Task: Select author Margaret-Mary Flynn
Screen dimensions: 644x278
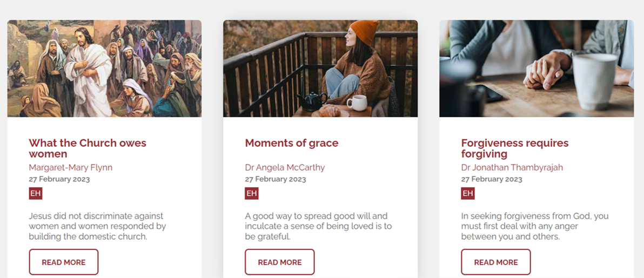Action: pos(71,167)
